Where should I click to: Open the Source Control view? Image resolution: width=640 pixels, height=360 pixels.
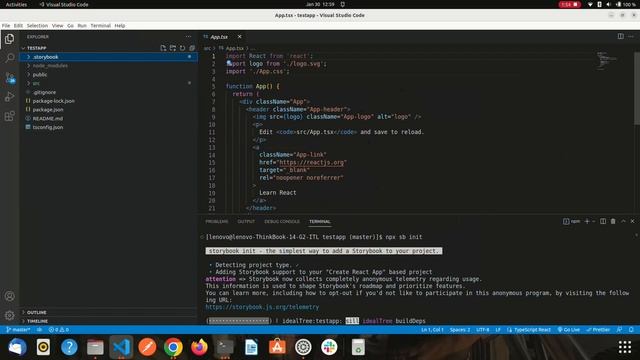pos(9,78)
